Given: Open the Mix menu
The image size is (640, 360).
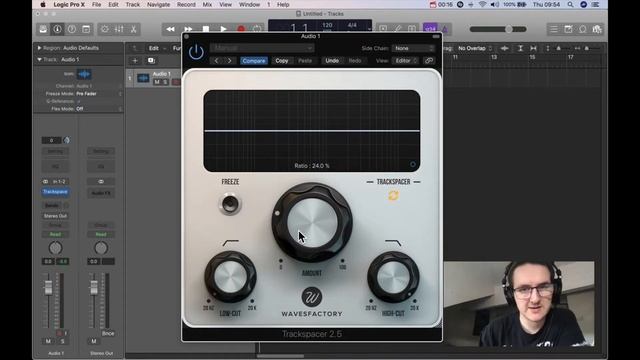Looking at the screenshot, I should click(207, 4).
